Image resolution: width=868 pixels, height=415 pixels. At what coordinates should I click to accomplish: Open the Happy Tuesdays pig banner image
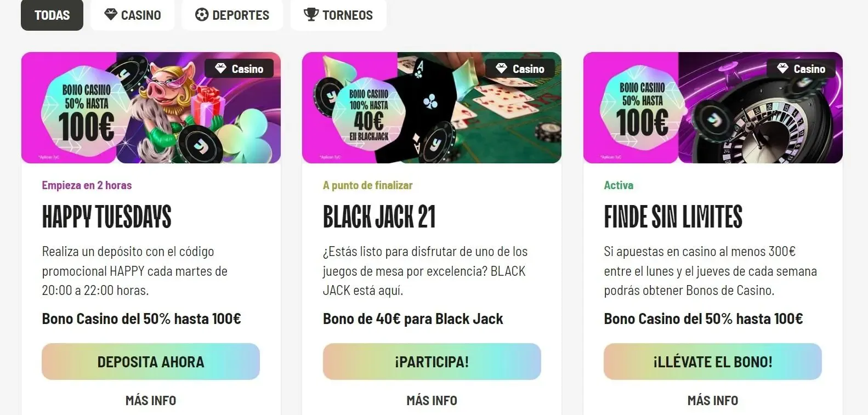pyautogui.click(x=151, y=107)
